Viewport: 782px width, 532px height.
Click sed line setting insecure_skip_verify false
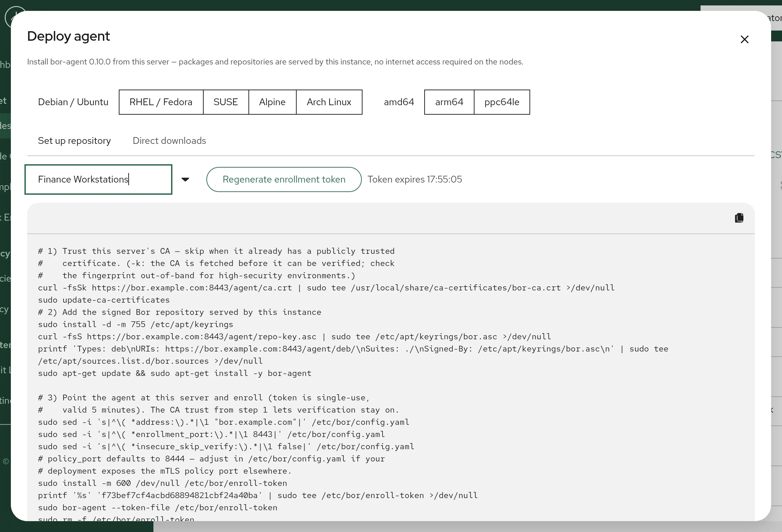pyautogui.click(x=226, y=446)
